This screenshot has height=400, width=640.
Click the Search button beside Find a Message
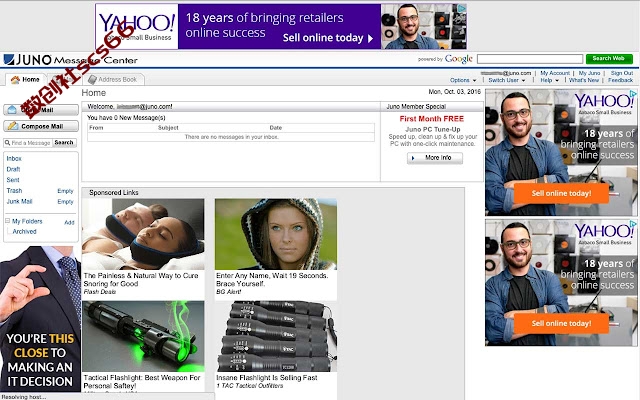point(64,143)
